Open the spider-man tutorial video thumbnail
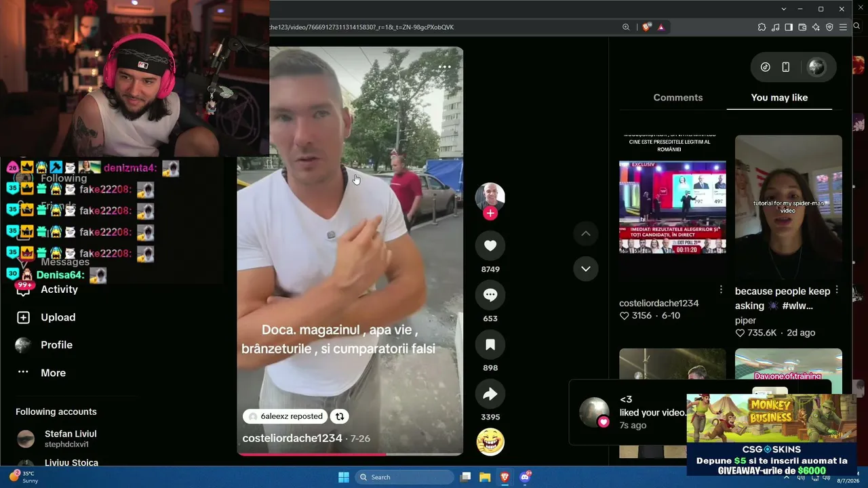This screenshot has width=868, height=488. point(789,207)
